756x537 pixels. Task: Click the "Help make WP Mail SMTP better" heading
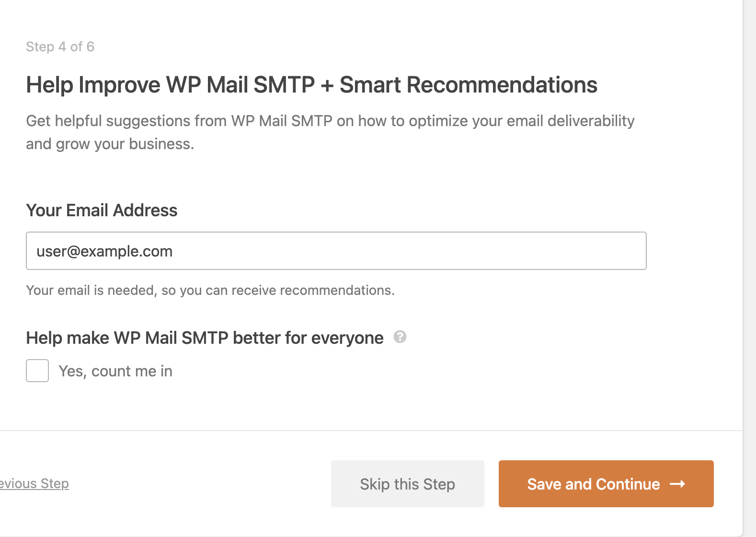point(205,338)
